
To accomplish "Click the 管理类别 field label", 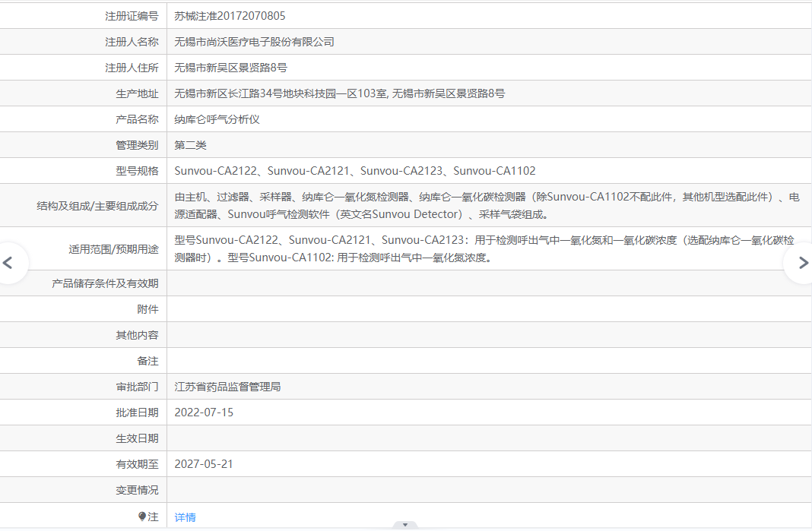I will 137,145.
